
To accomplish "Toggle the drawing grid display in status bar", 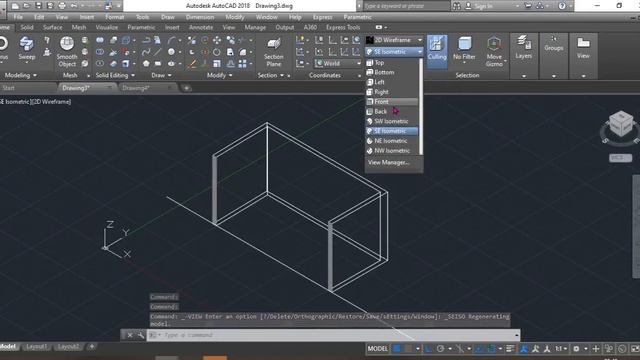I will (397, 349).
